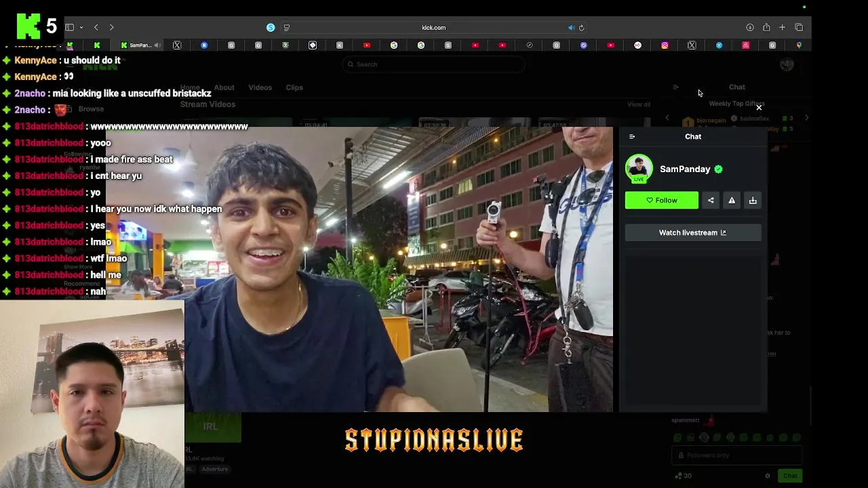Open the About tab on channel page
The height and width of the screenshot is (488, 868).
tap(224, 87)
